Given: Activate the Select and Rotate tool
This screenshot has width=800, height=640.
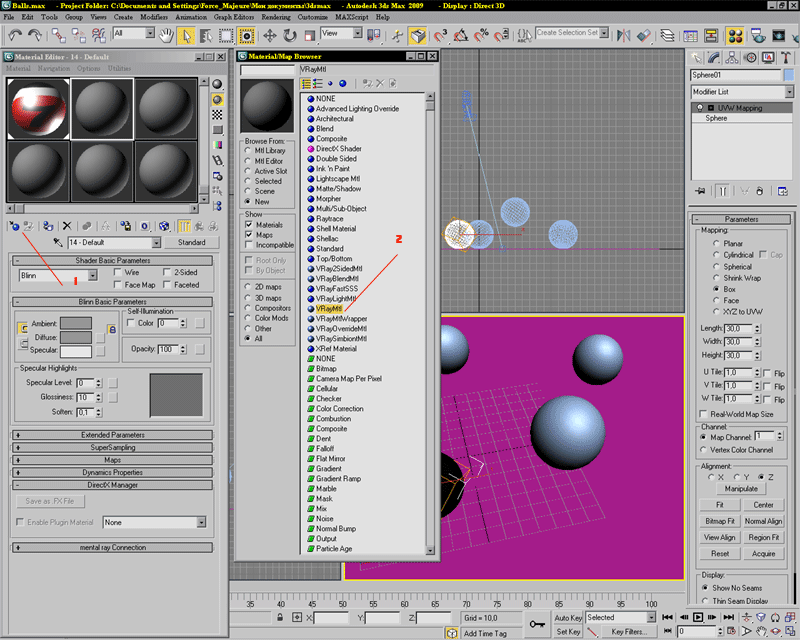Looking at the screenshot, I should click(x=290, y=35).
